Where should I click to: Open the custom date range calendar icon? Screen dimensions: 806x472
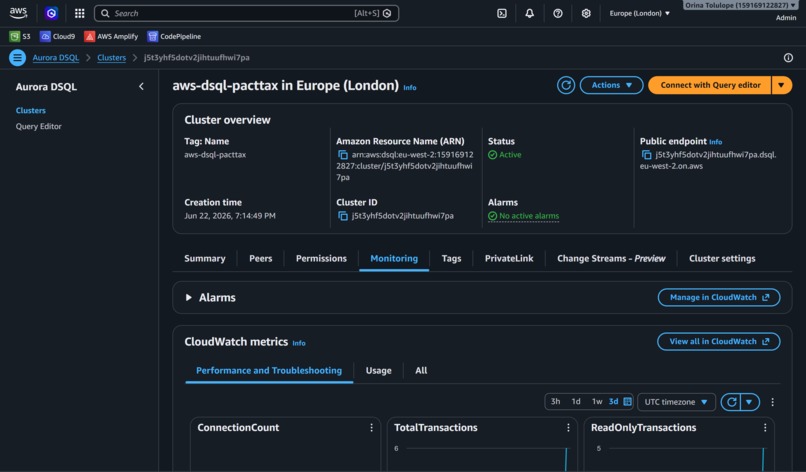(628, 402)
